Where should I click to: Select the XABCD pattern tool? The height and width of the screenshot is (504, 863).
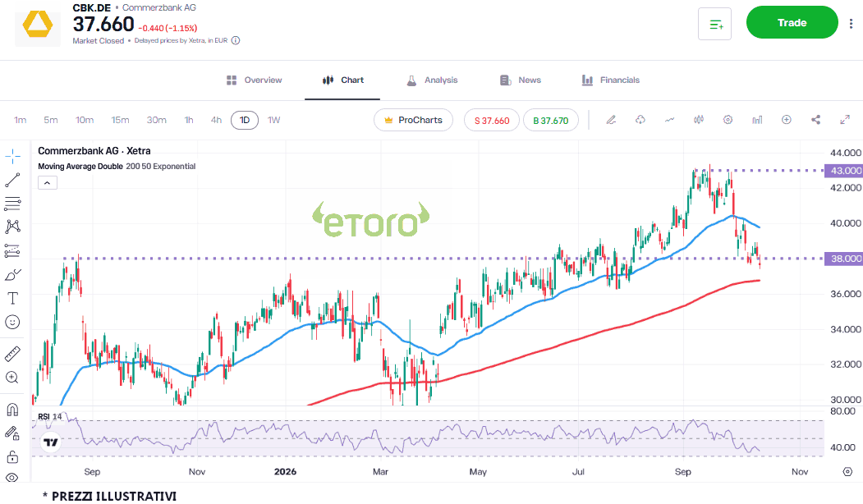click(12, 227)
